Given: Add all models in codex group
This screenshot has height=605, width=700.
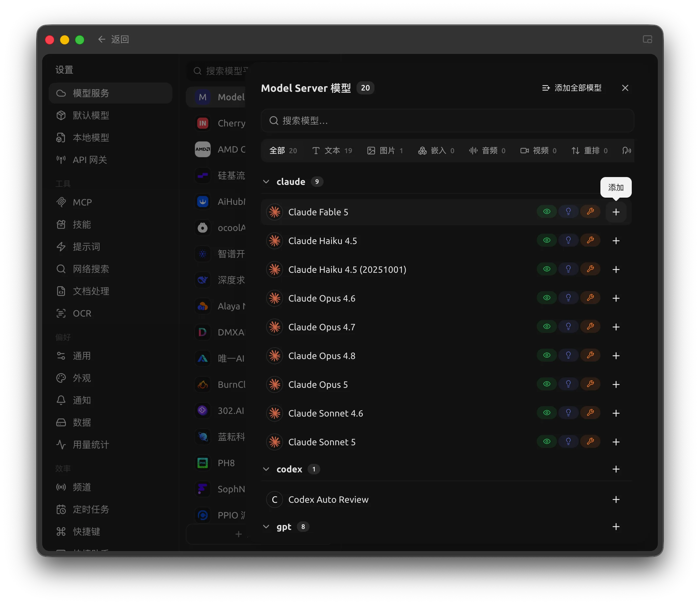Looking at the screenshot, I should coord(616,469).
